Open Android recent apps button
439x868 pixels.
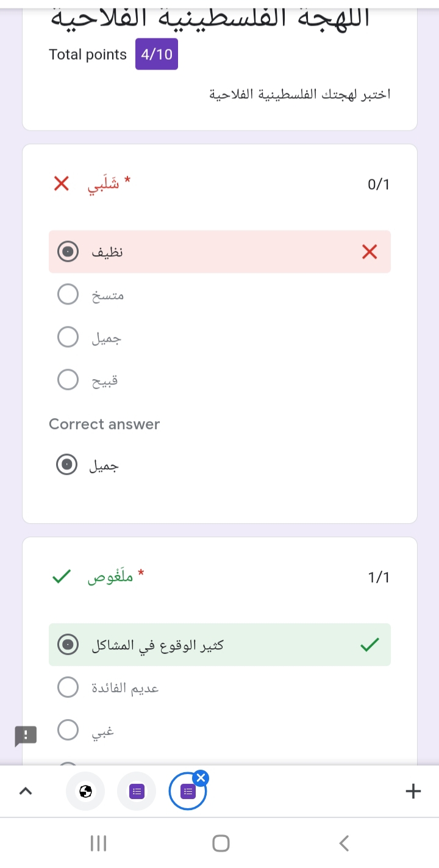98,844
